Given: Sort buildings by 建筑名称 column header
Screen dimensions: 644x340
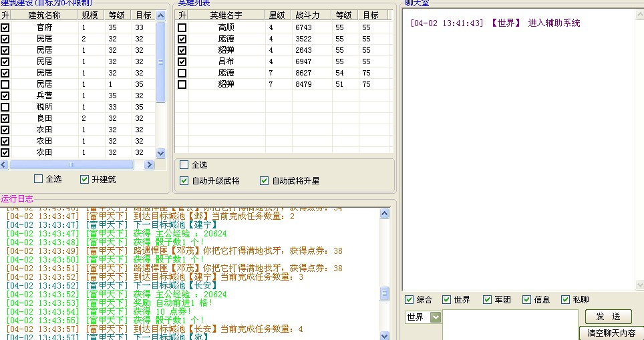Looking at the screenshot, I should click(44, 15).
